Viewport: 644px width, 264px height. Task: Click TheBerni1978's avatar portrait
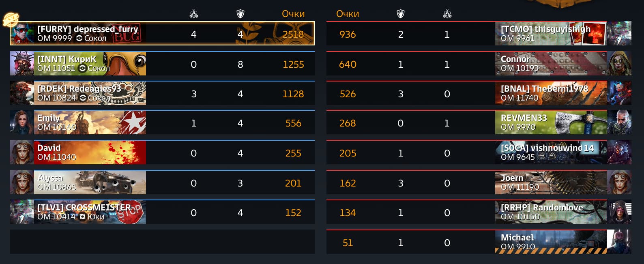point(619,93)
